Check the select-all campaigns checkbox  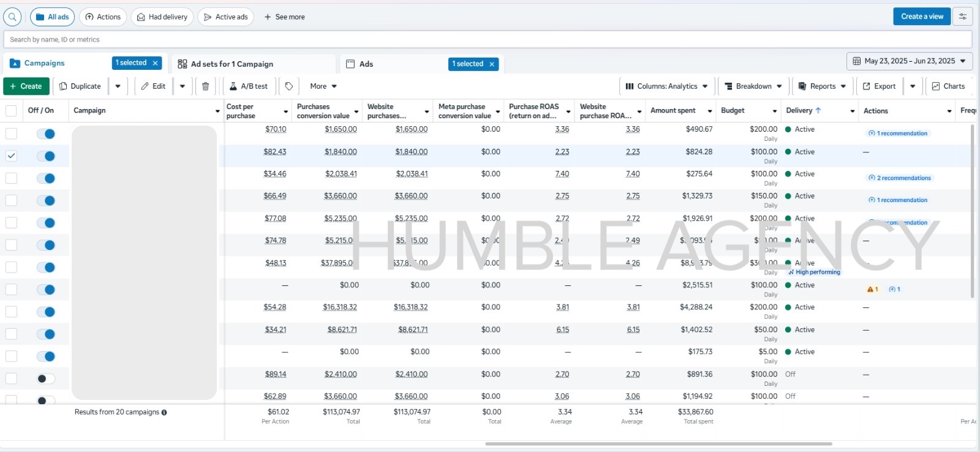pyautogui.click(x=11, y=111)
